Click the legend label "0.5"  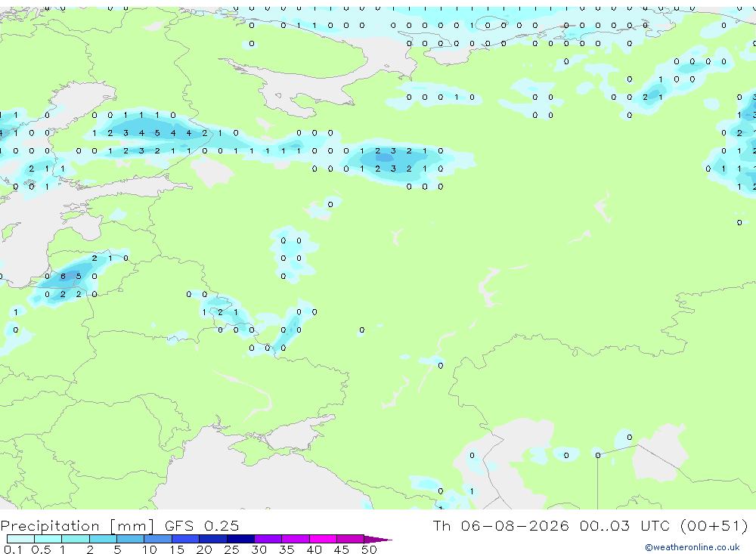[x=41, y=549]
